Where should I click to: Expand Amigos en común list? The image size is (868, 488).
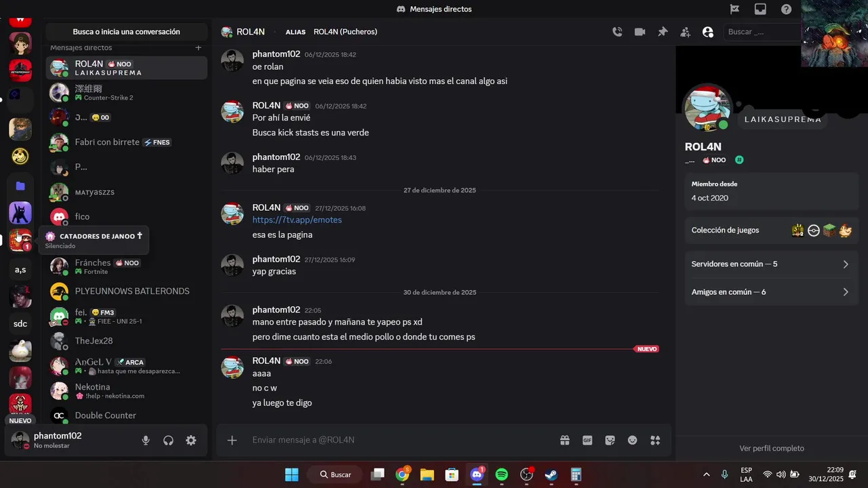coord(771,291)
